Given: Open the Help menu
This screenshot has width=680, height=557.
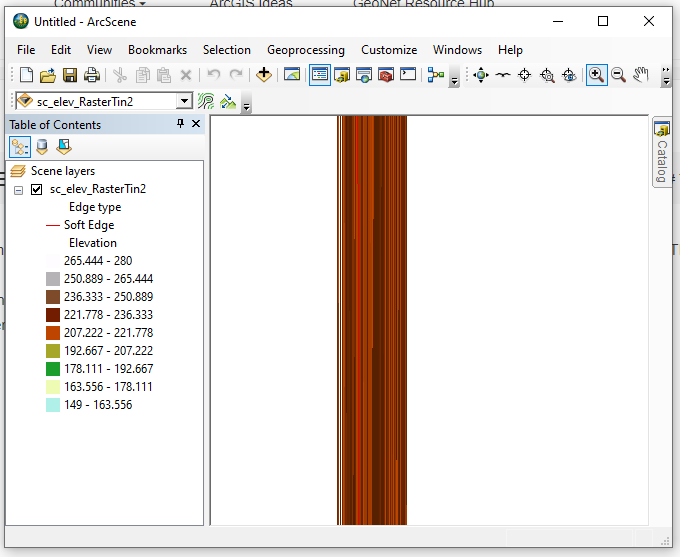Looking at the screenshot, I should coord(510,50).
